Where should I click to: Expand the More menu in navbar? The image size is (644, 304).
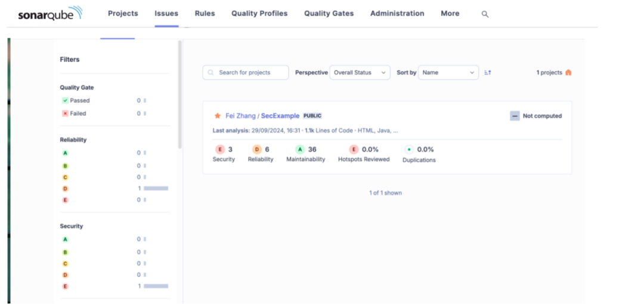tap(450, 14)
